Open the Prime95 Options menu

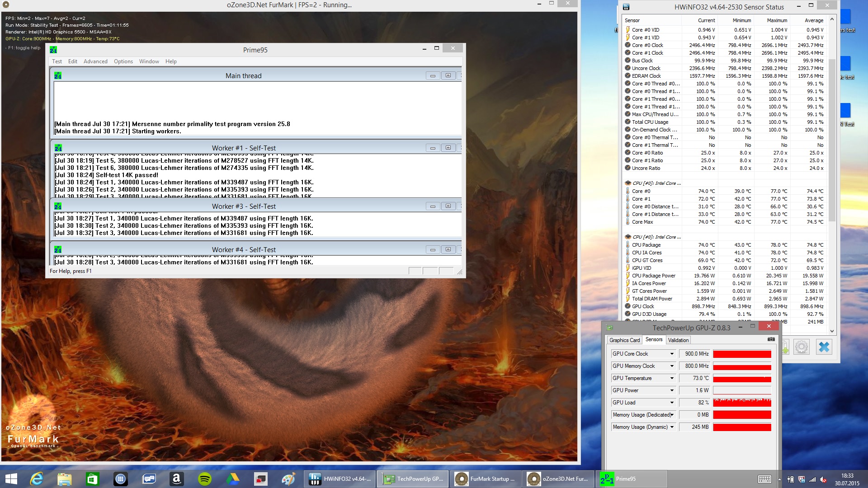(x=123, y=61)
